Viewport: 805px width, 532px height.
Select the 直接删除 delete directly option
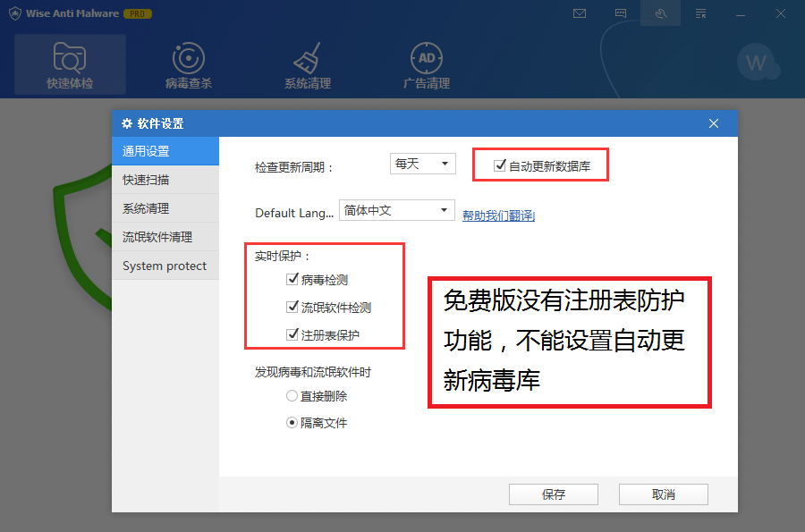coord(292,396)
